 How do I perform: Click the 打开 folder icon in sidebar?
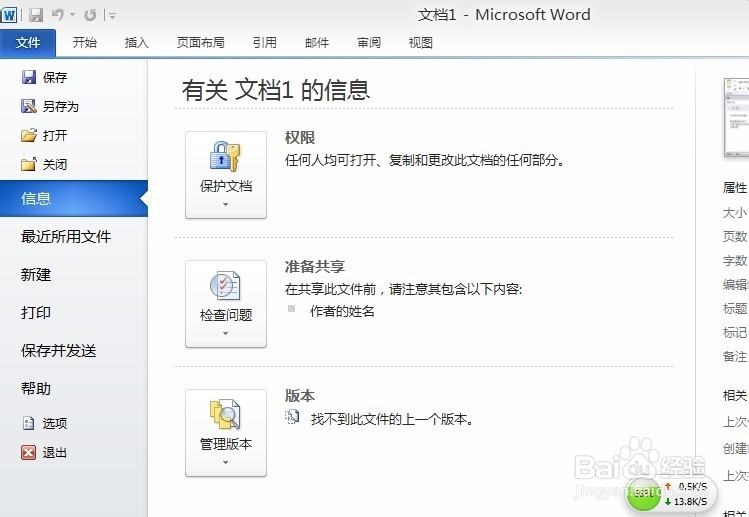(29, 135)
